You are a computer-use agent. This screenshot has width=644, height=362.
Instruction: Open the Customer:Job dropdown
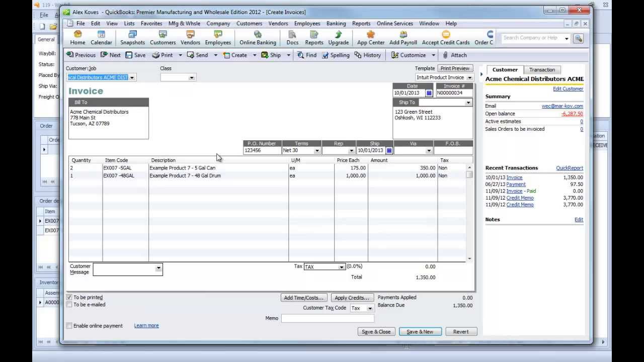click(x=132, y=77)
